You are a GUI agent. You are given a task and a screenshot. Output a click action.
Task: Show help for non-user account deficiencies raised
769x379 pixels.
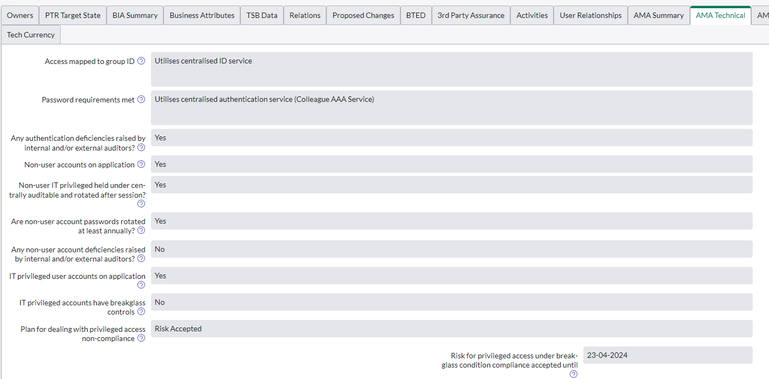(x=141, y=258)
